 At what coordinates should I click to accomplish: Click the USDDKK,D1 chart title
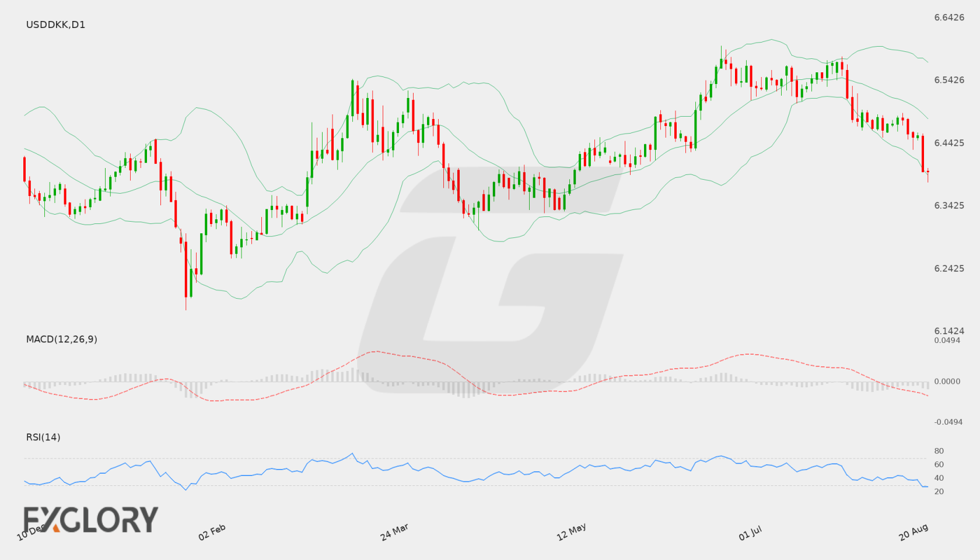pos(55,24)
